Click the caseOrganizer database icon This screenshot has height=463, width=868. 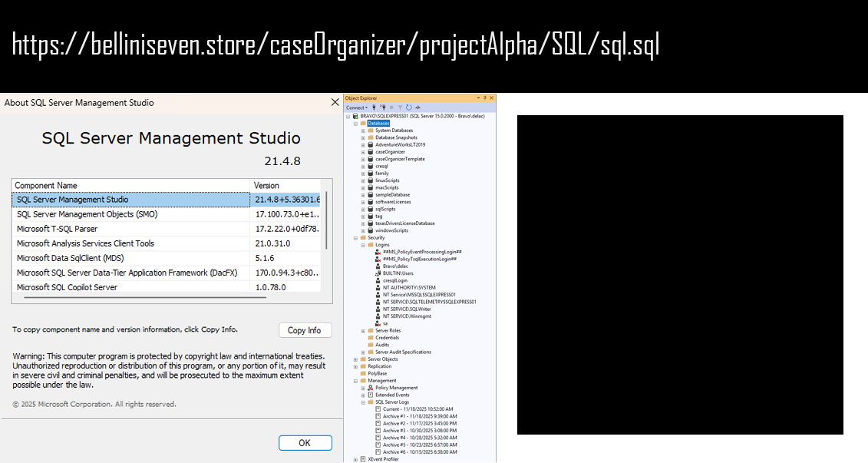coord(371,152)
